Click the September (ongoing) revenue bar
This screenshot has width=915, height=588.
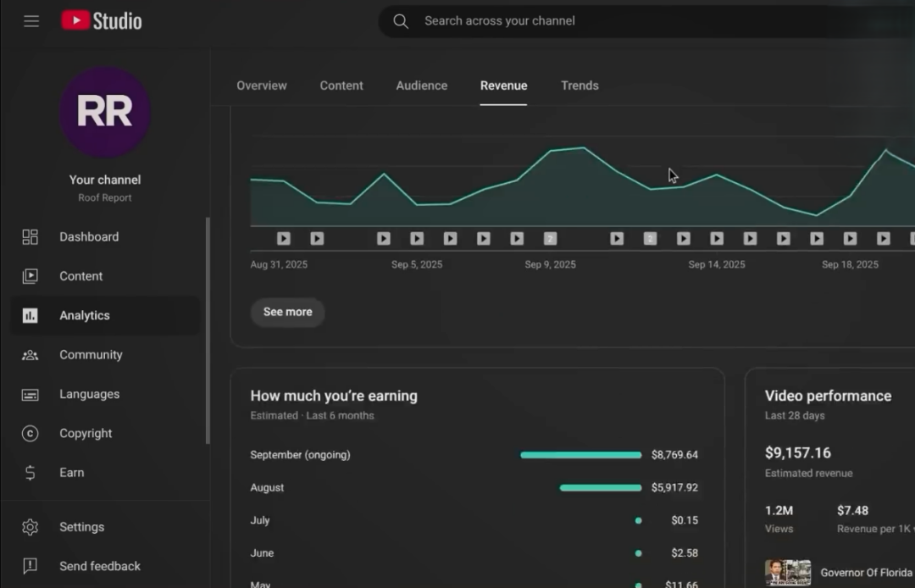click(580, 455)
